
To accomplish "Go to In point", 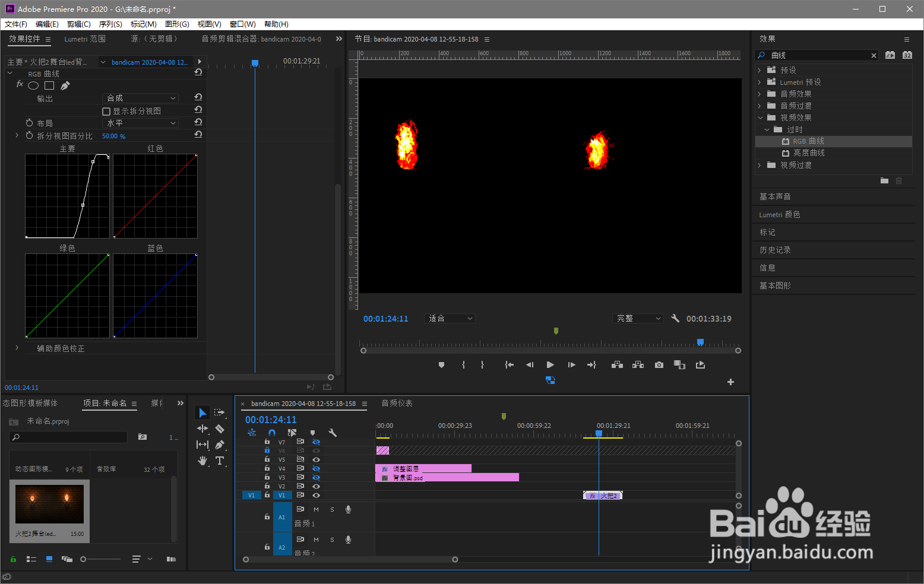I will [509, 365].
